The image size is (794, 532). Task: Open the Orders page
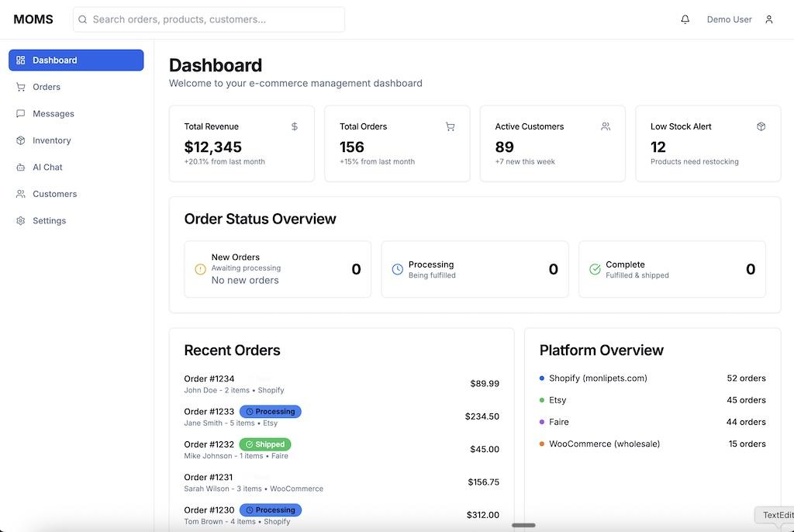pos(76,87)
